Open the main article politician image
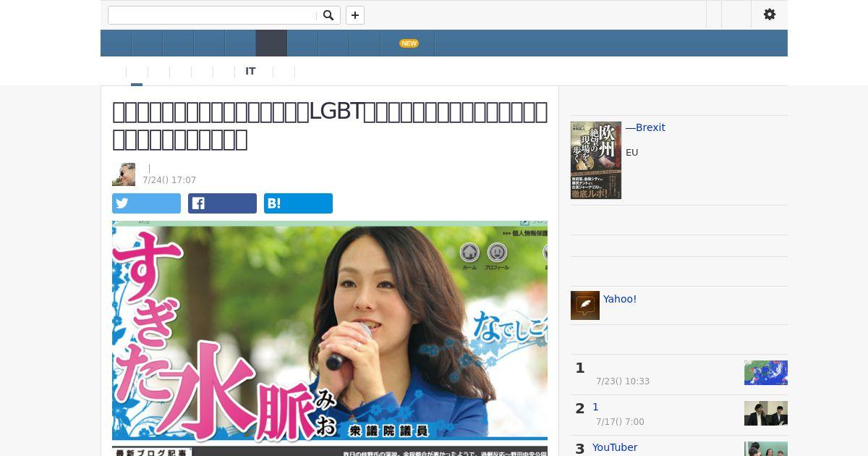 click(x=330, y=338)
